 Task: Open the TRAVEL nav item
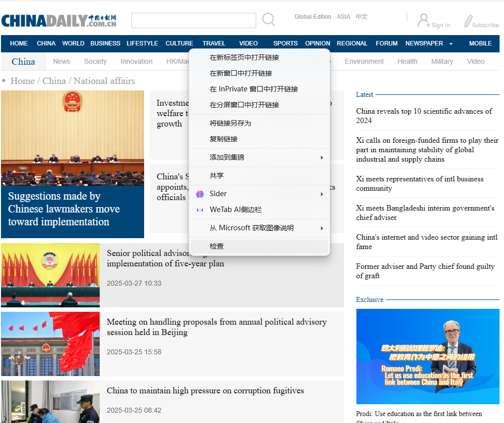point(214,43)
